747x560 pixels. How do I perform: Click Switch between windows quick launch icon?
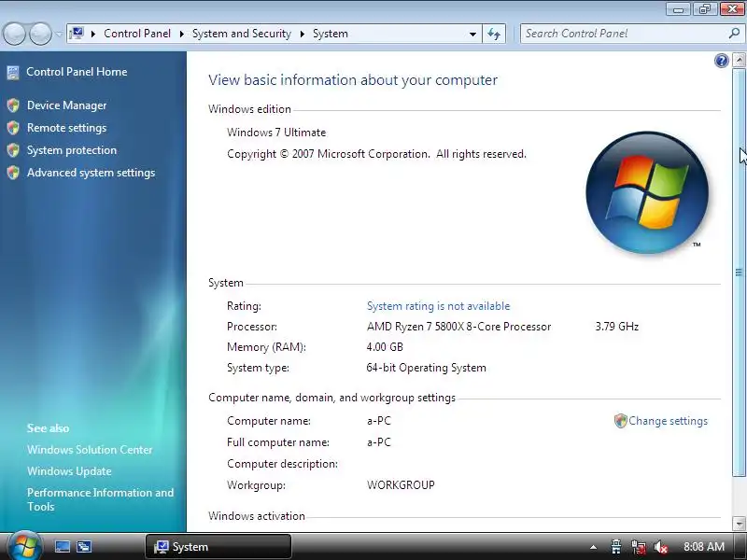[84, 547]
